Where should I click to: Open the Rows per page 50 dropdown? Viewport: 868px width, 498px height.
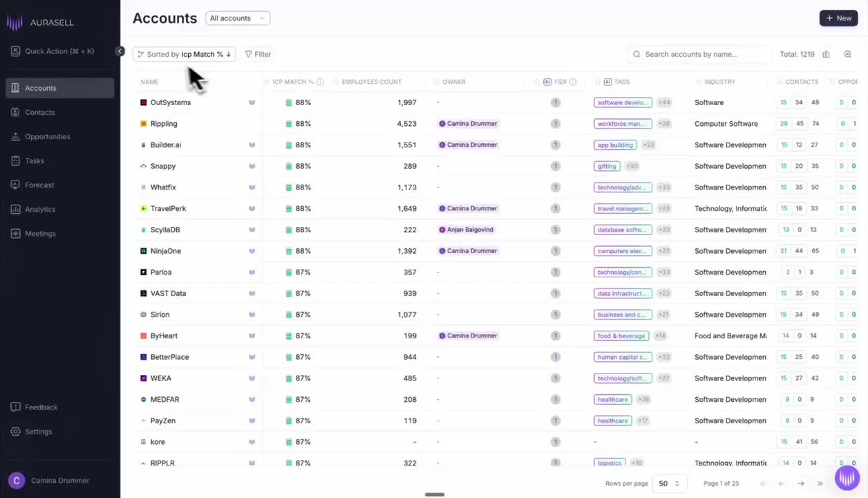click(x=669, y=483)
